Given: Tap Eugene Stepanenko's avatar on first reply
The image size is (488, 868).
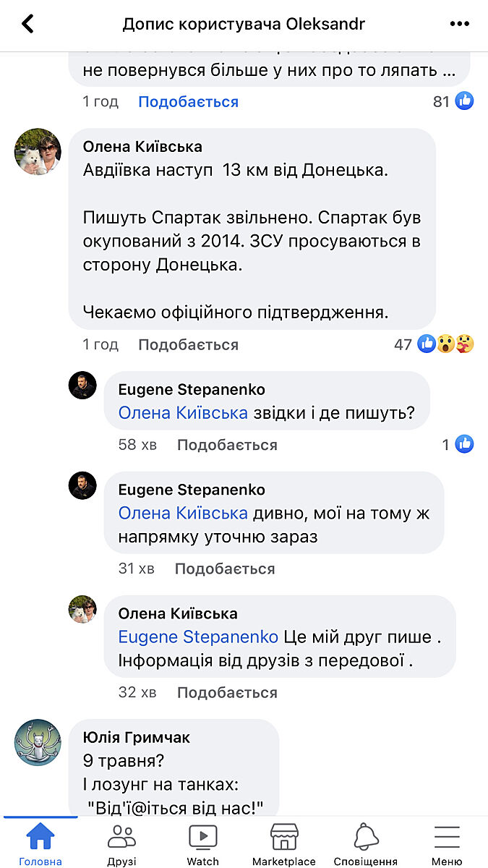Looking at the screenshot, I should click(82, 385).
